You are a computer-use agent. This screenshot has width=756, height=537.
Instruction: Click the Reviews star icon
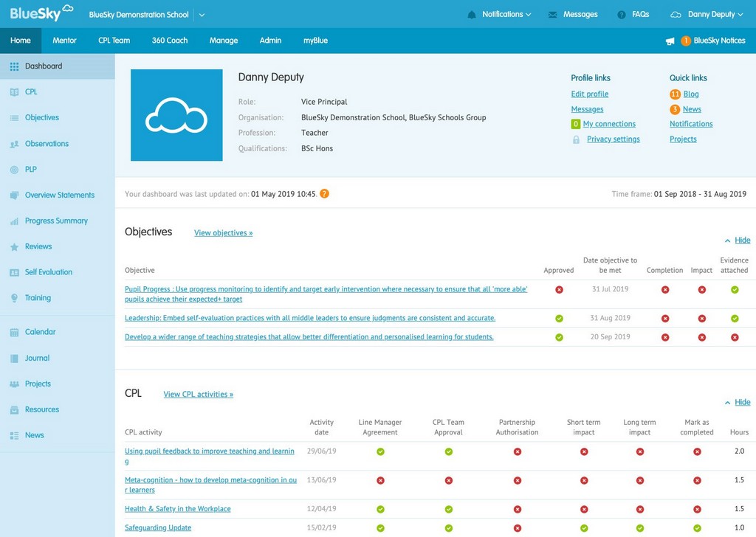[x=15, y=246]
